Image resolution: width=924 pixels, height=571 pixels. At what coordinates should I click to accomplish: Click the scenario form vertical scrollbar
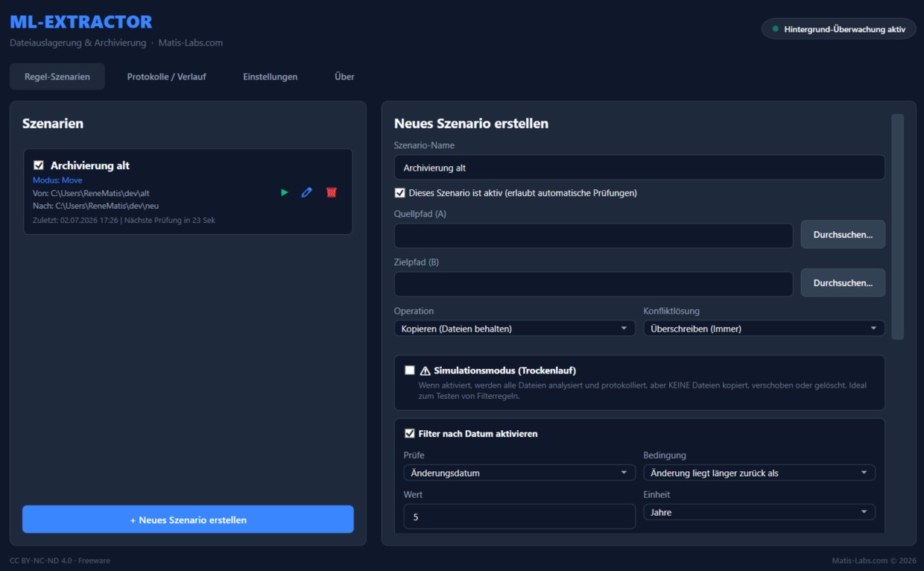tap(897, 227)
